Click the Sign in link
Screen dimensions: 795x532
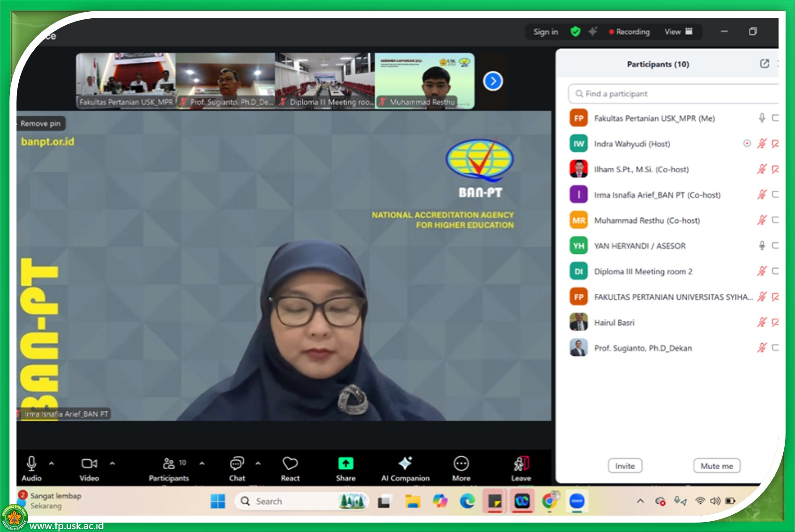(x=546, y=32)
